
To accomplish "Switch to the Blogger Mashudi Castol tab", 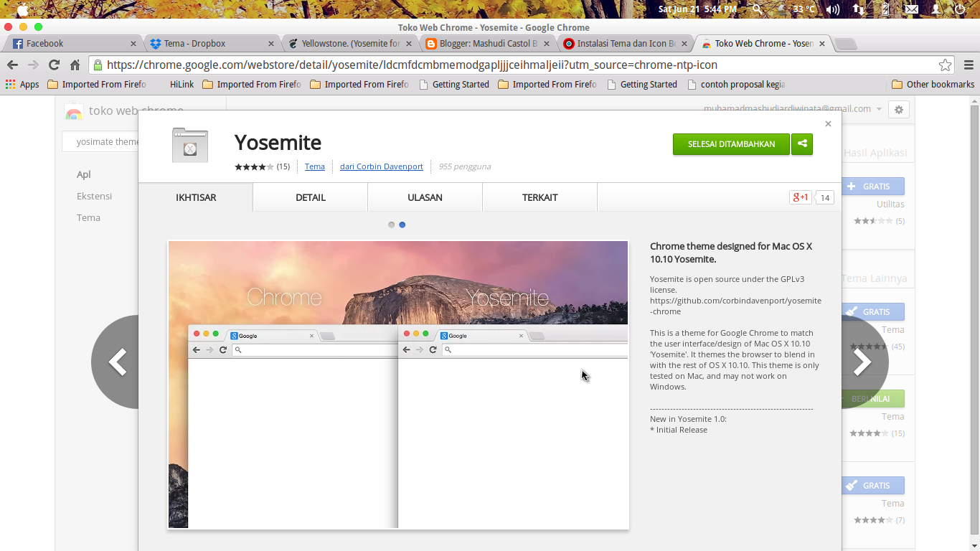I will click(487, 44).
